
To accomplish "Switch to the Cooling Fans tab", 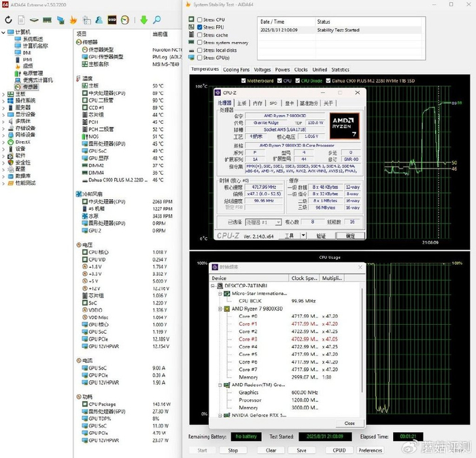I will [236, 69].
